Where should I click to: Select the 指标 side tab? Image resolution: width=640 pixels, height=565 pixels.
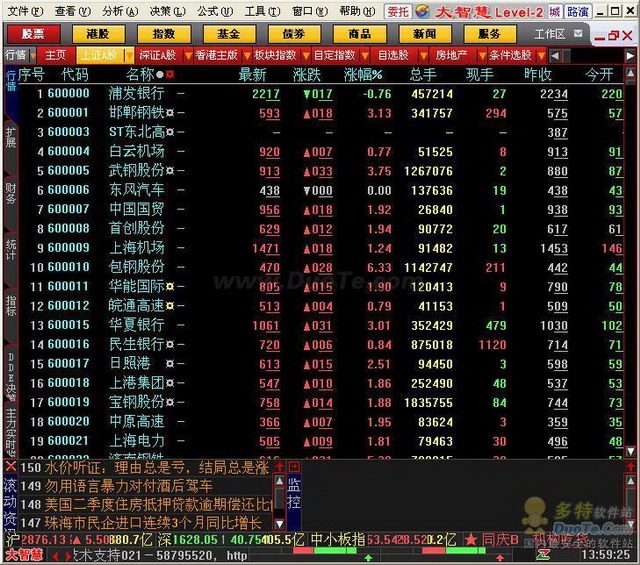click(10, 306)
